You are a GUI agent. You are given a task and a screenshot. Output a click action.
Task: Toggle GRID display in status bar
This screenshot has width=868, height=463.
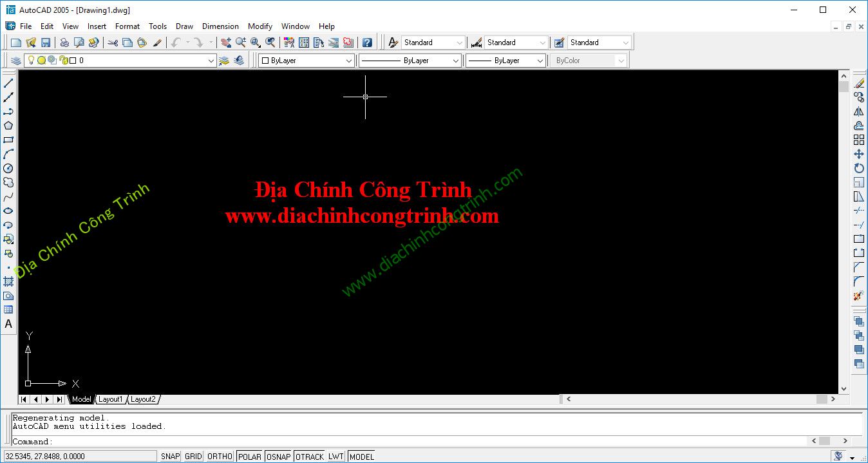(x=193, y=457)
